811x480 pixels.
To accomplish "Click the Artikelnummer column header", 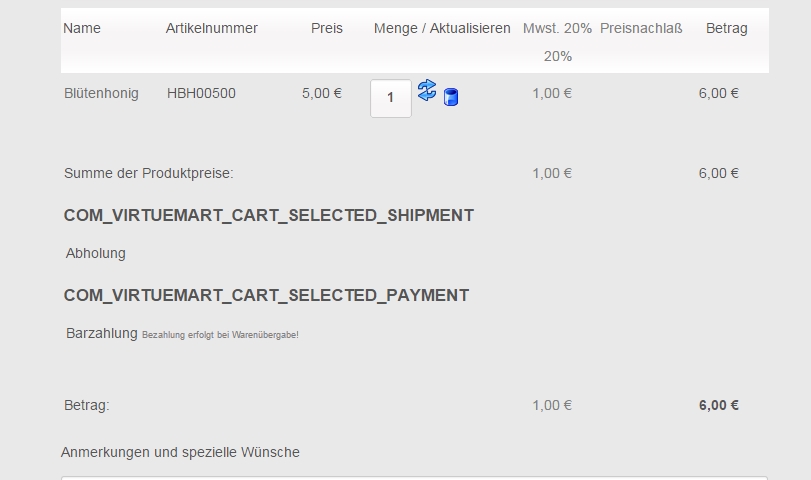I will tap(211, 28).
